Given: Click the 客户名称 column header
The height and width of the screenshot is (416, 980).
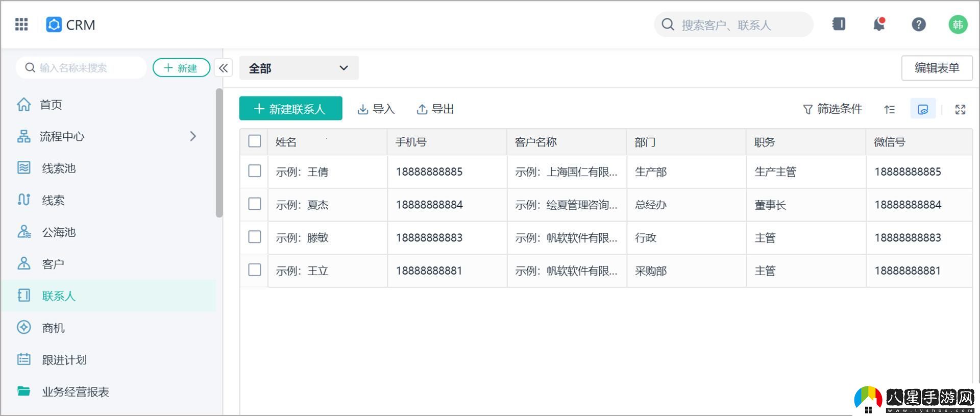Looking at the screenshot, I should [567, 142].
